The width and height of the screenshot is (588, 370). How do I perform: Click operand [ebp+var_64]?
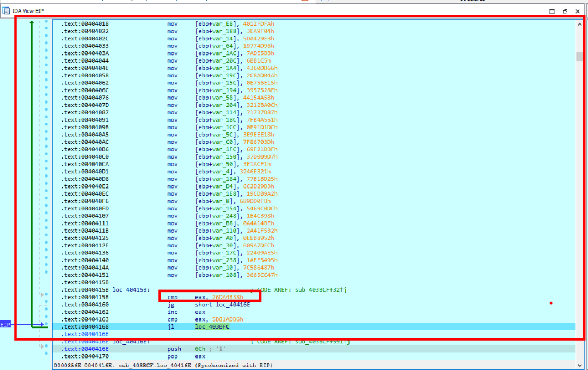[x=217, y=46]
